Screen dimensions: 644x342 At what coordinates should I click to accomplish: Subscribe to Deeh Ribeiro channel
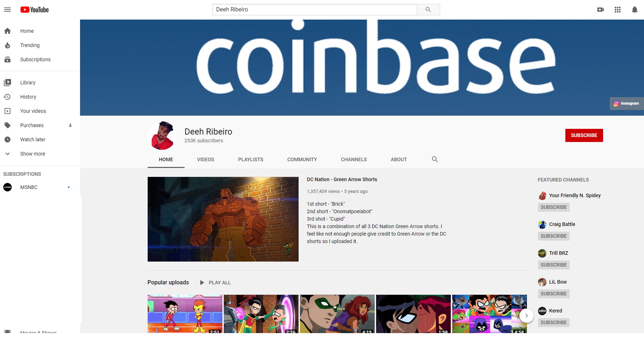coord(584,135)
